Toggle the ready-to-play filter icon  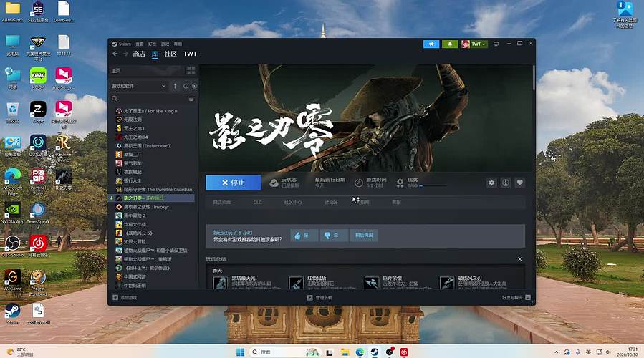(194, 86)
